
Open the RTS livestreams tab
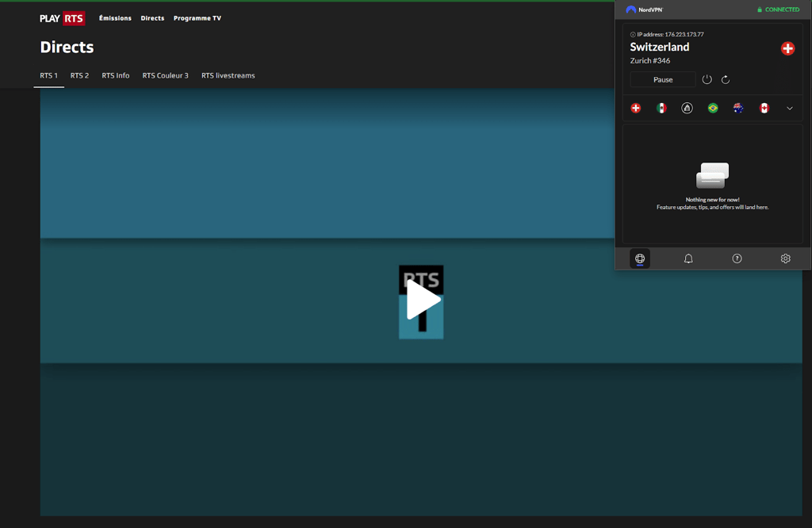pos(228,75)
